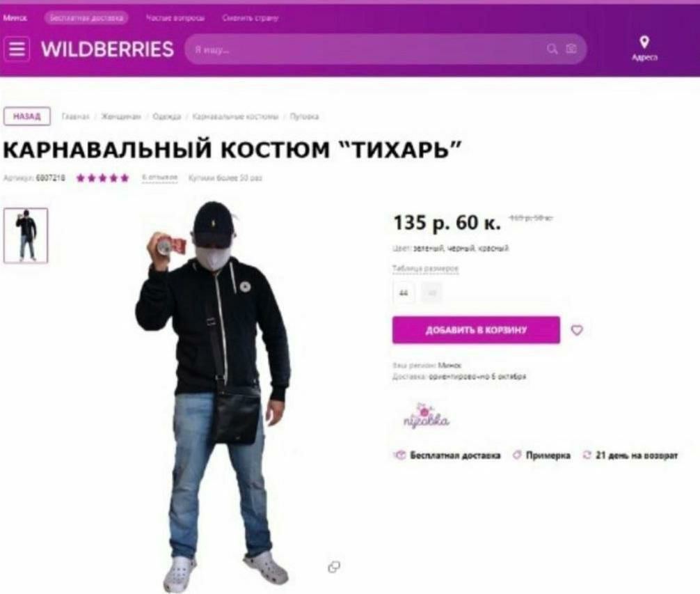Open the hamburger menu next to the logo
The width and height of the screenshot is (700, 594).
tap(17, 49)
